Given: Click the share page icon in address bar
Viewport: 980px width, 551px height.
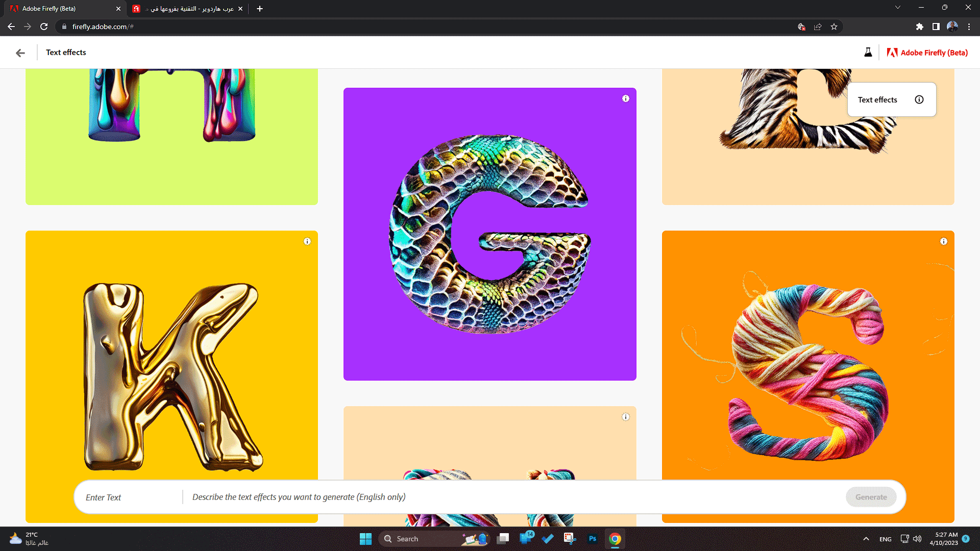Looking at the screenshot, I should [x=818, y=27].
